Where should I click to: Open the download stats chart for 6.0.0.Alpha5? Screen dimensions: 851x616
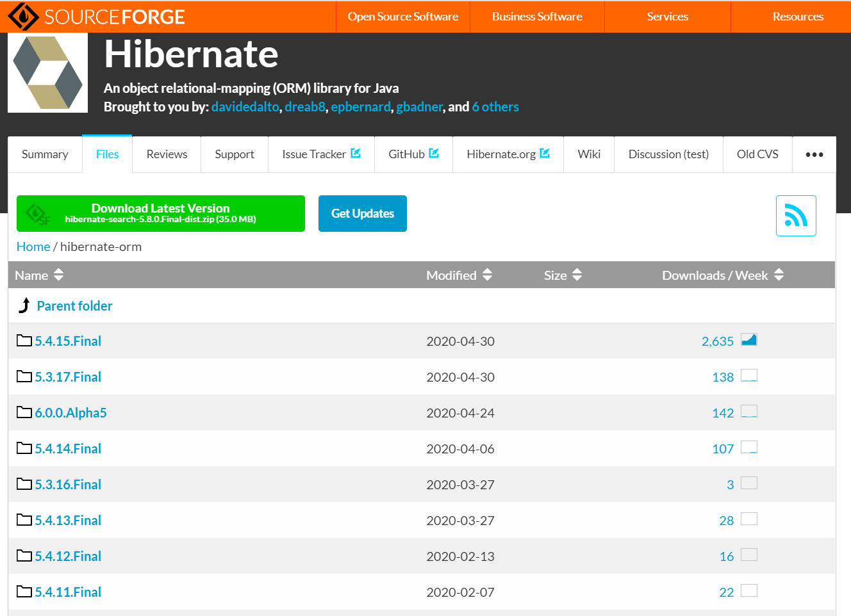tap(749, 411)
